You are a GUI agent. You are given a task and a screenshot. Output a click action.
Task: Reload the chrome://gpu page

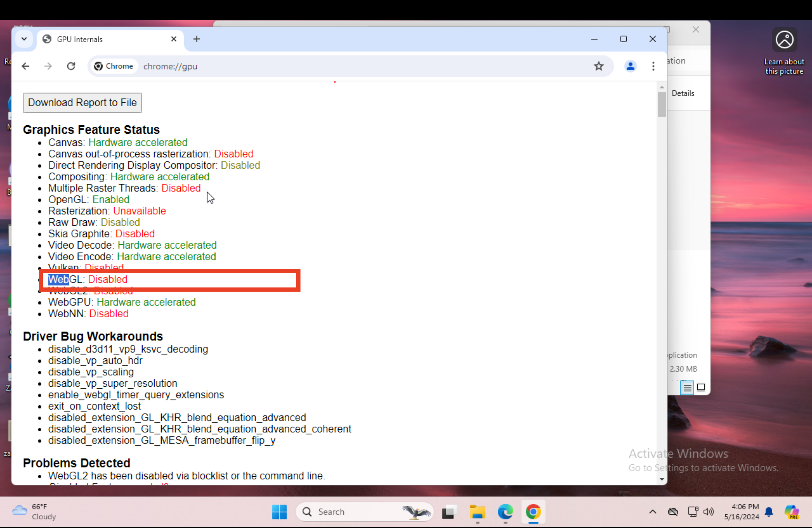71,66
